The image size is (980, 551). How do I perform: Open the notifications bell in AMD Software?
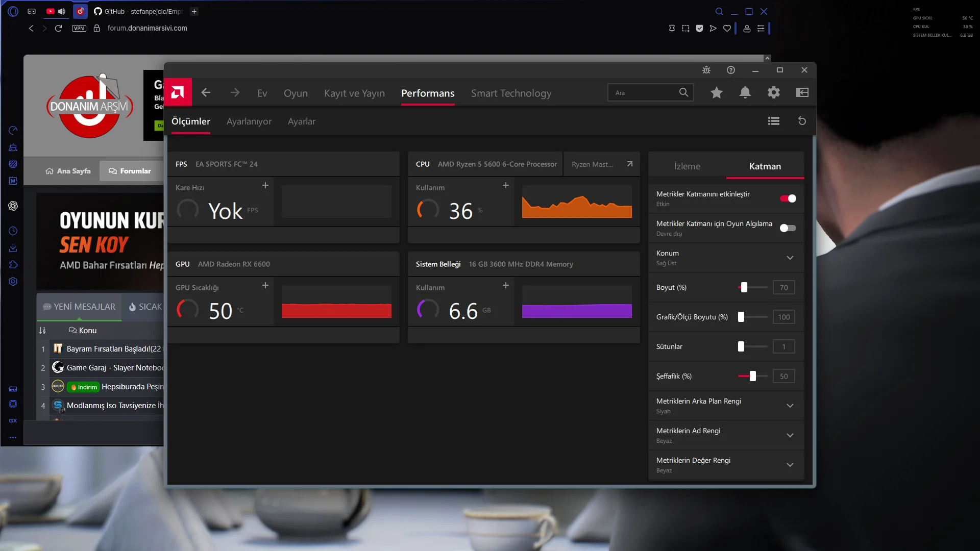click(x=745, y=92)
